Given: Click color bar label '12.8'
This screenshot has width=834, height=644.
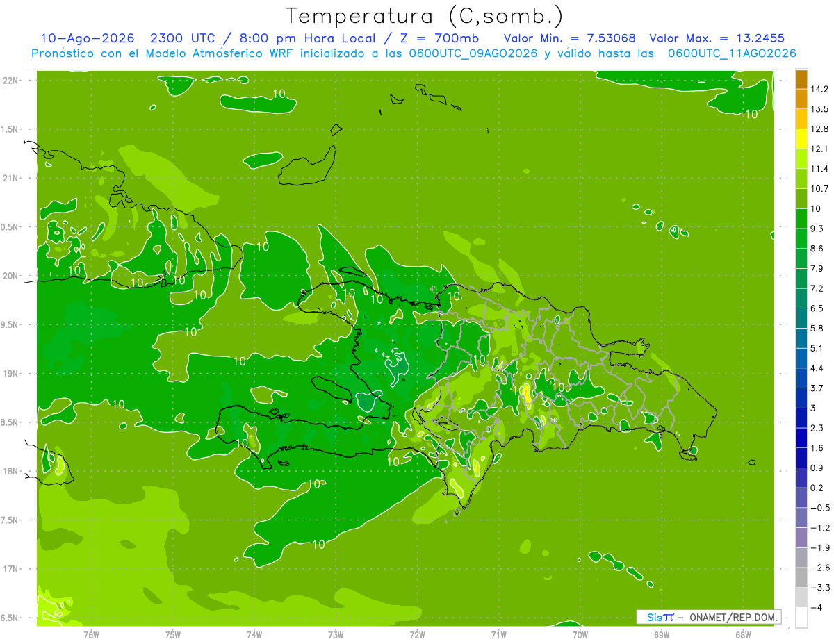Looking at the screenshot, I should (819, 129).
